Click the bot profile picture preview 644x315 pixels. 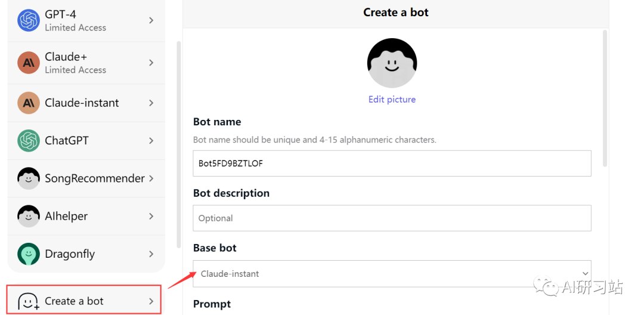point(392,63)
